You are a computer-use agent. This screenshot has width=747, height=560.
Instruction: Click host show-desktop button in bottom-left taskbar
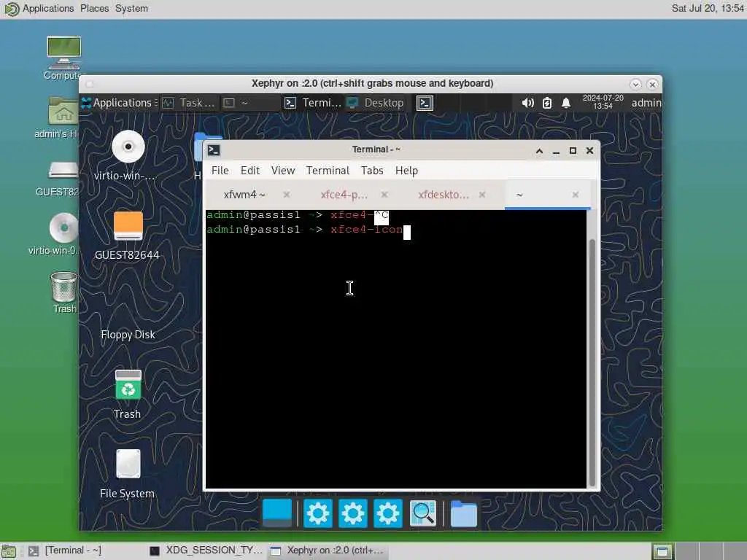click(9, 551)
